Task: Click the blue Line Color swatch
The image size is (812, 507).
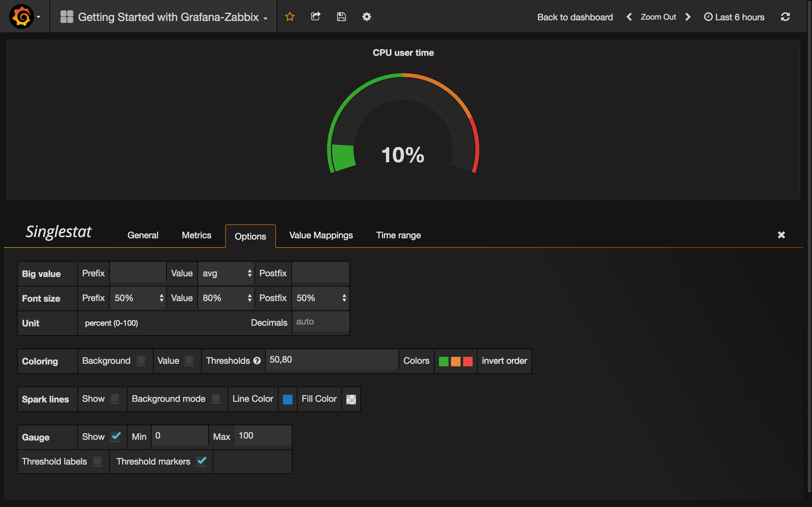Action: pos(288,399)
